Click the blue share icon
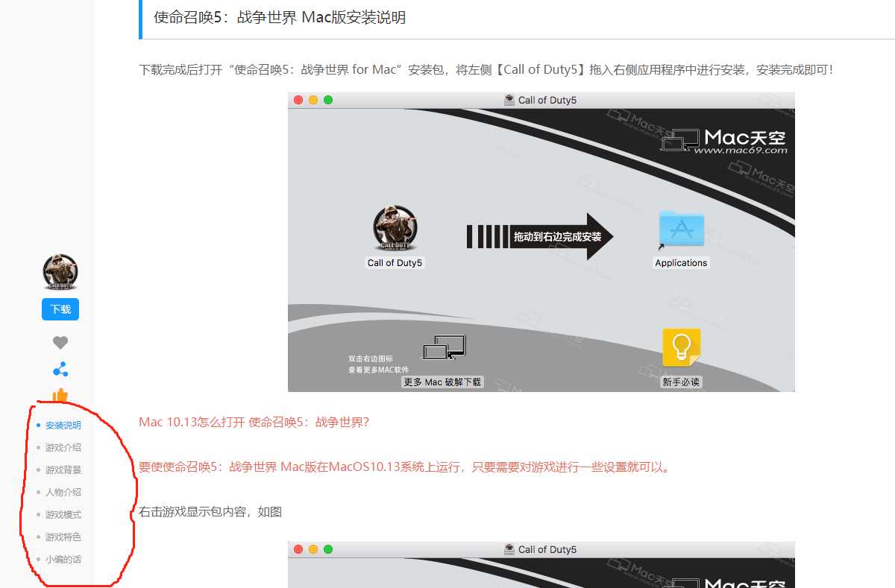The height and width of the screenshot is (588, 895). tap(60, 370)
